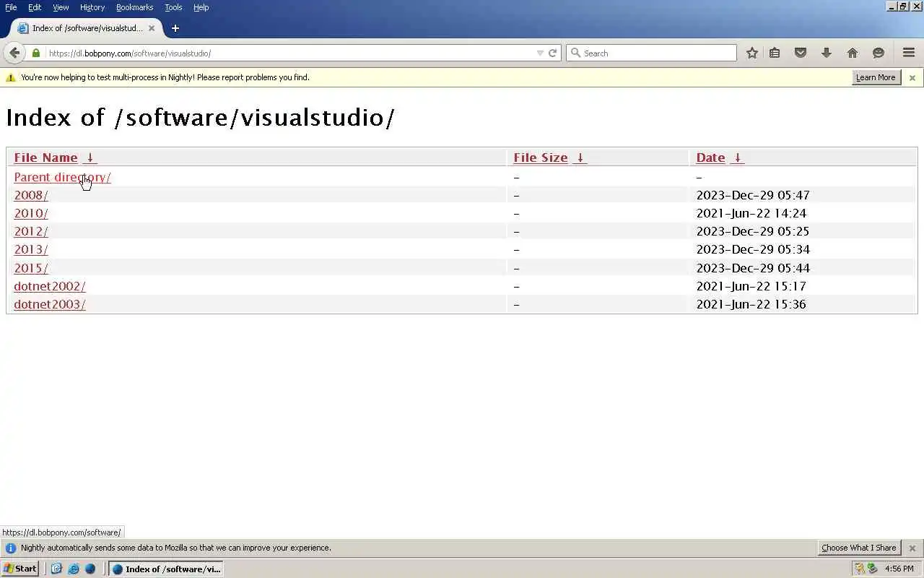This screenshot has height=578, width=924.
Task: Click the Show Desktop quick launch icon
Action: click(x=56, y=569)
